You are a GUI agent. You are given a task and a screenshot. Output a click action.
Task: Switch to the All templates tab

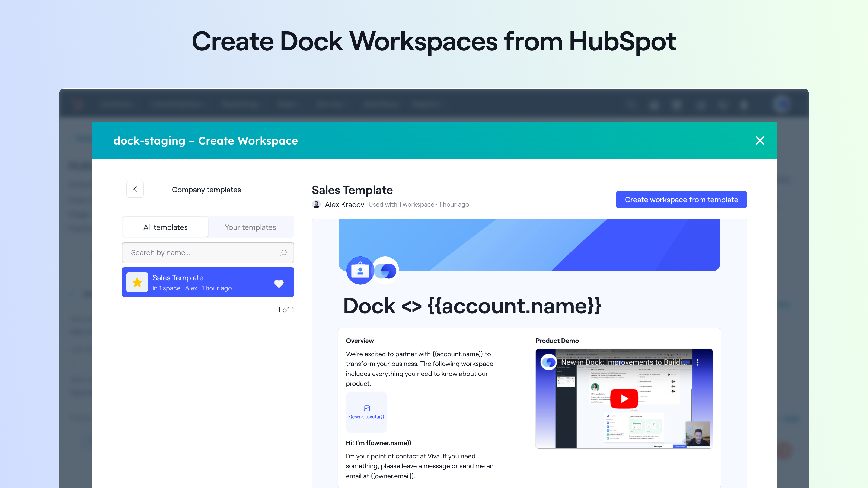[x=165, y=227]
